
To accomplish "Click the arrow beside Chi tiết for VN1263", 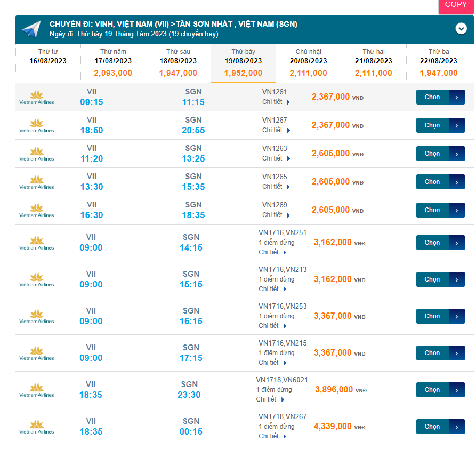I will [x=288, y=158].
